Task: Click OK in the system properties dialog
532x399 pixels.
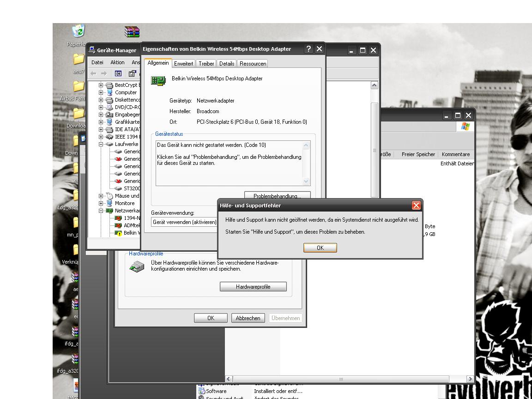Action: (x=211, y=318)
